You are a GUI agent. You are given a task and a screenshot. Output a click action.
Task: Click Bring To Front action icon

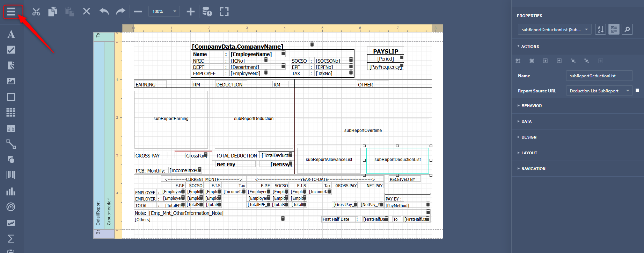[x=573, y=61]
